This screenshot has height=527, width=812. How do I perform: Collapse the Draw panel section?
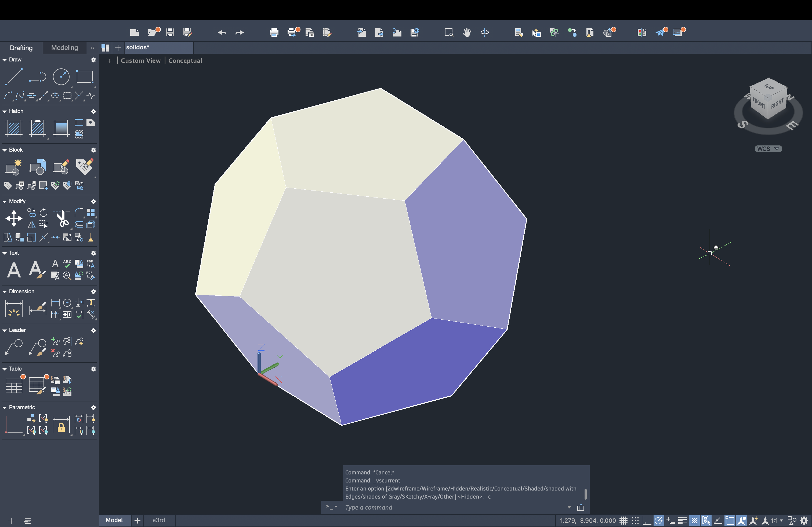(5, 60)
